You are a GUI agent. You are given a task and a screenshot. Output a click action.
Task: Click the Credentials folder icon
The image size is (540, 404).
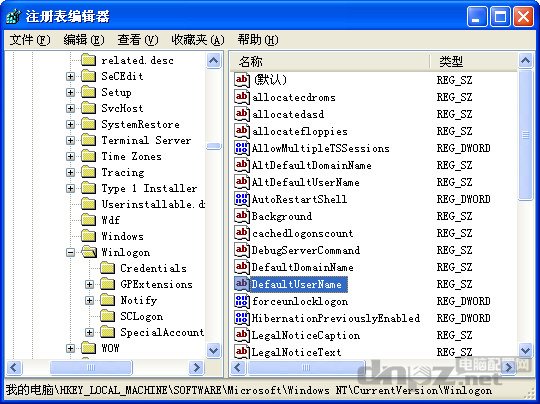[107, 268]
